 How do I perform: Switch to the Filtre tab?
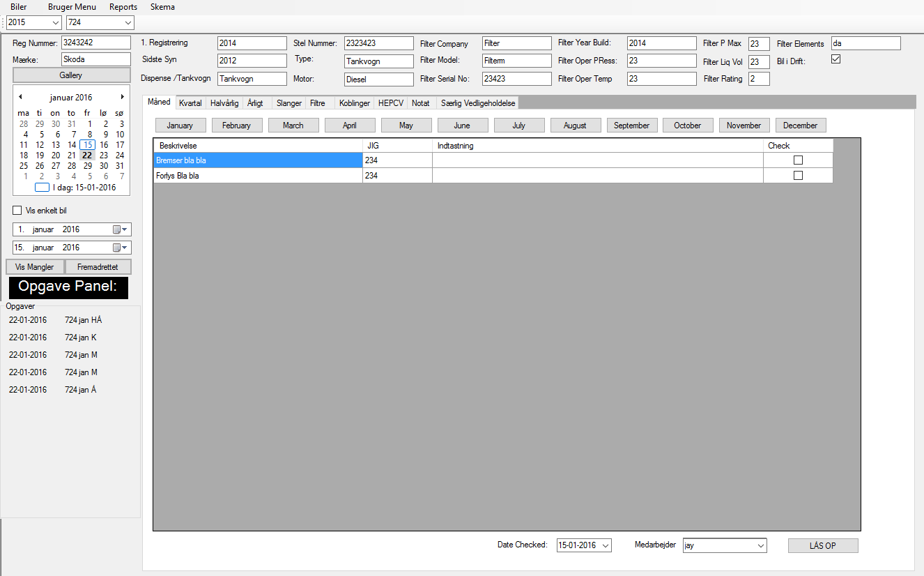click(x=318, y=103)
